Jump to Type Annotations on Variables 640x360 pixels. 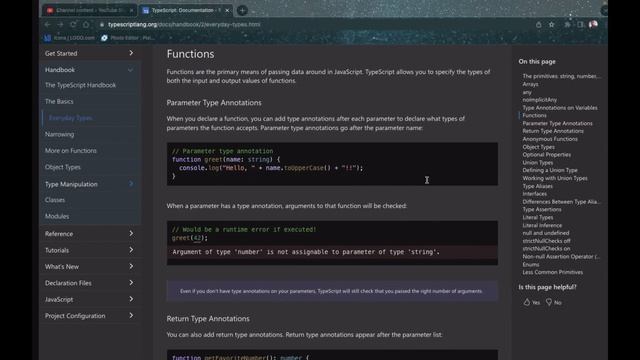click(x=560, y=108)
